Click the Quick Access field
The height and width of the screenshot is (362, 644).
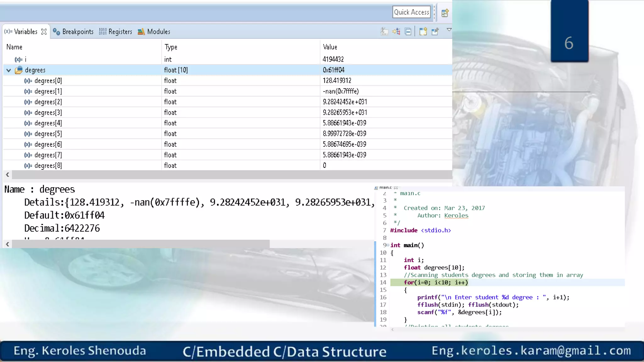click(x=411, y=12)
